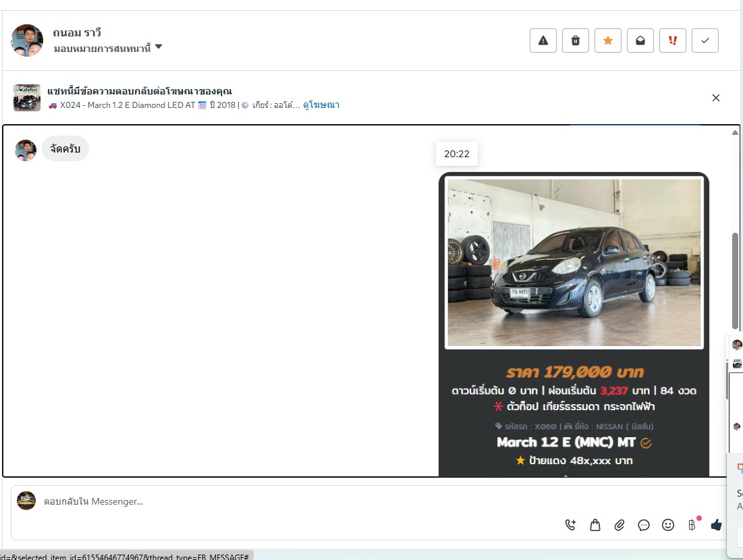Click the page avatar beside reply field

(26, 501)
